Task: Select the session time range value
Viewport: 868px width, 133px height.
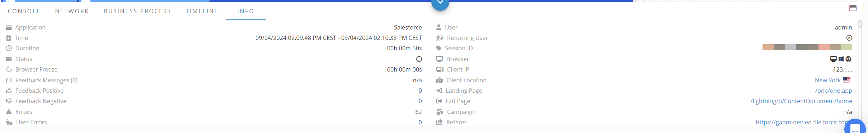Action: [339, 38]
